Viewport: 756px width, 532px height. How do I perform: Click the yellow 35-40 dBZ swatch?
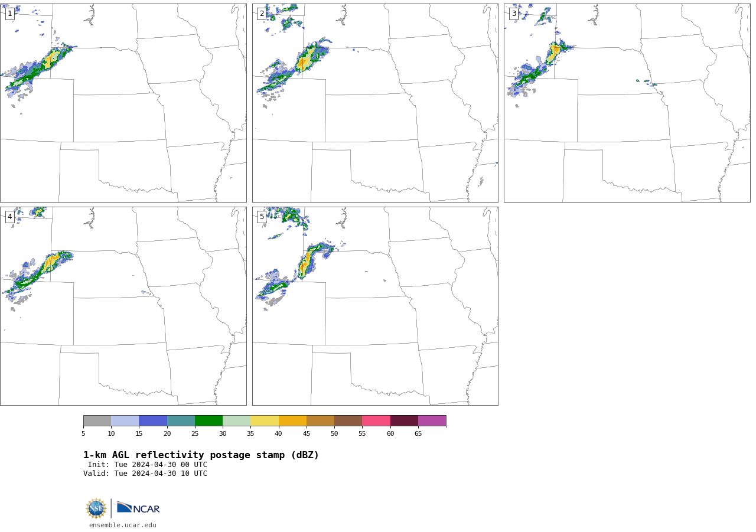click(x=265, y=421)
